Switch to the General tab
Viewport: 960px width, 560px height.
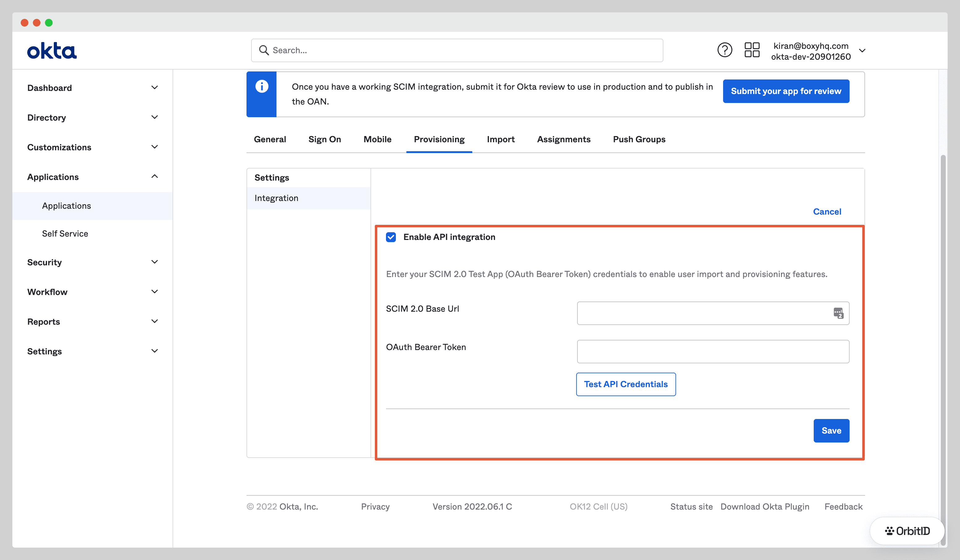click(270, 139)
